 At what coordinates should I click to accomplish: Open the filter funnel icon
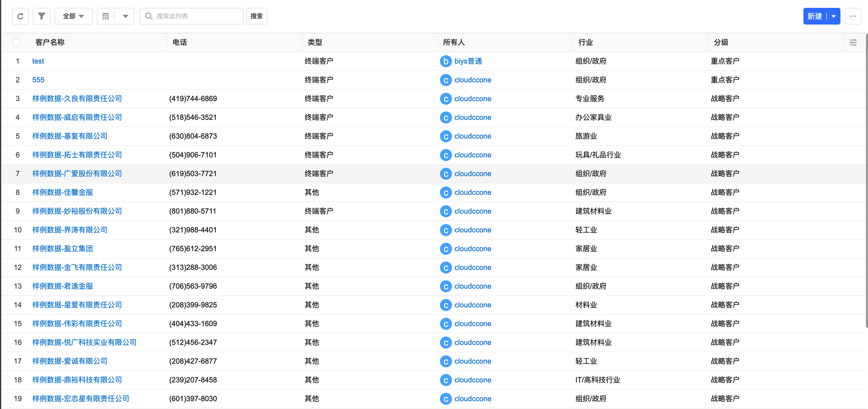coord(42,16)
